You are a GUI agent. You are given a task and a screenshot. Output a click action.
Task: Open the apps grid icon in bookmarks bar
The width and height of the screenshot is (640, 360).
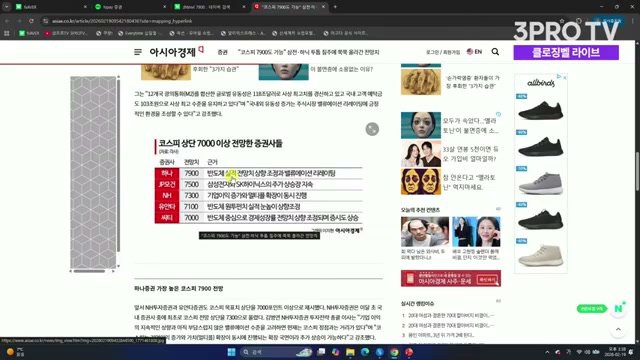pos(7,33)
